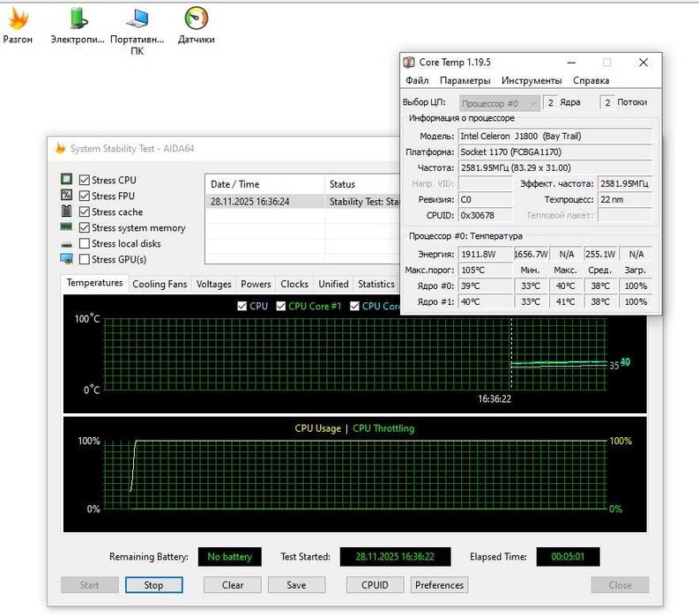The image size is (699, 616).
Task: Click the Ядро #1 temperature 40°C
Action: [x=486, y=301]
